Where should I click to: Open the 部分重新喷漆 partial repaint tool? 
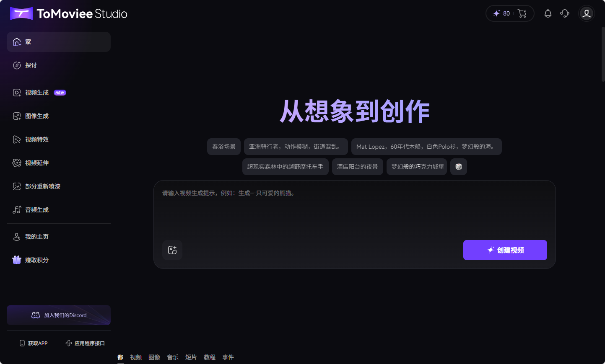tap(42, 186)
